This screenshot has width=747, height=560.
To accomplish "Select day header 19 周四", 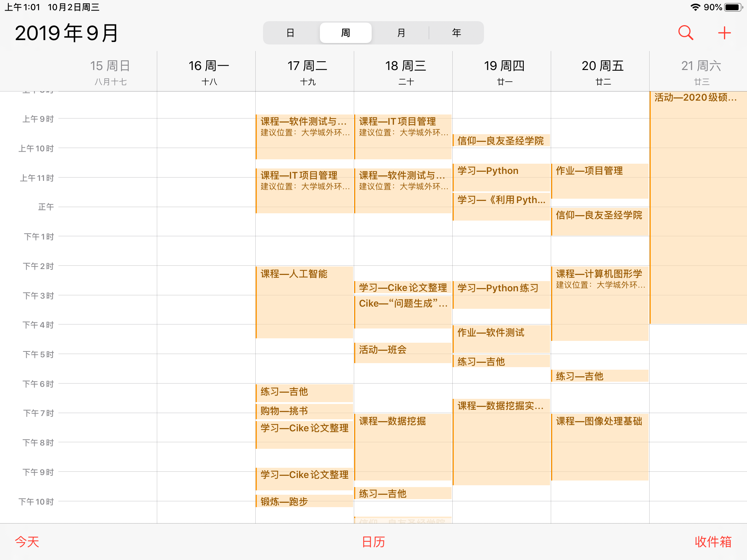I will coord(504,72).
